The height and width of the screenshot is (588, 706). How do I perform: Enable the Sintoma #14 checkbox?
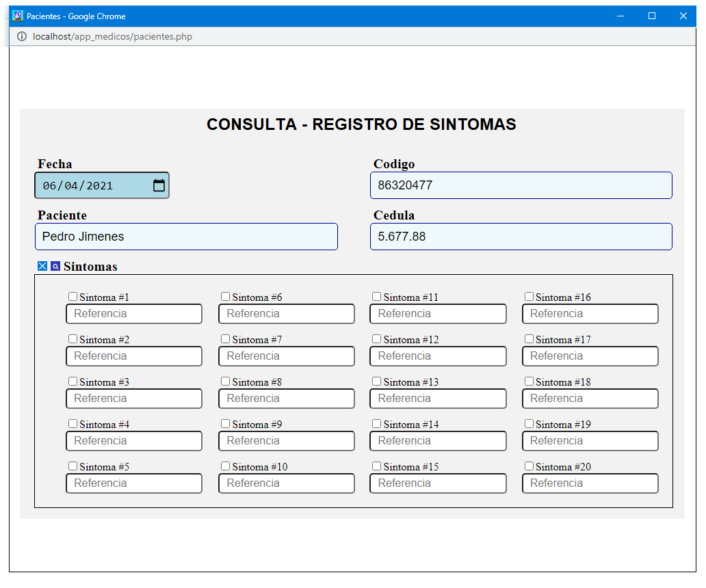pos(376,423)
